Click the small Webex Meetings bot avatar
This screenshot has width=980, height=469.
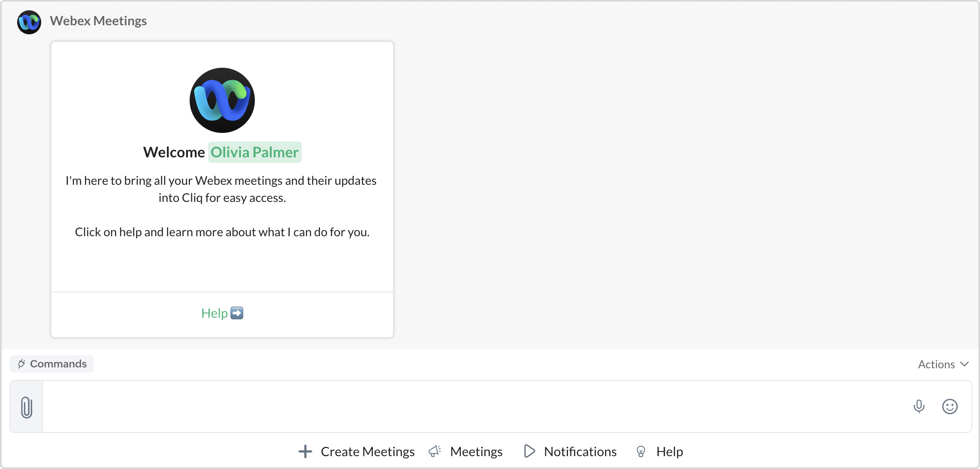29,22
